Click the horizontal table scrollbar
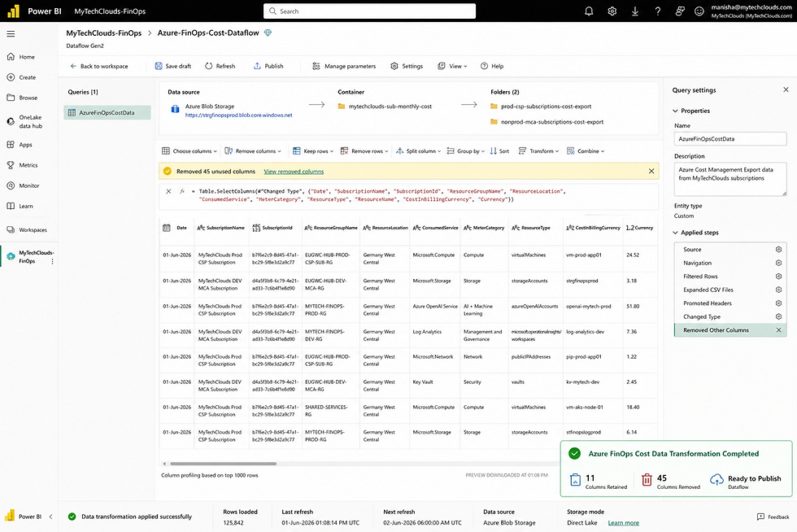Screen dimensions: 797x532 [224, 464]
